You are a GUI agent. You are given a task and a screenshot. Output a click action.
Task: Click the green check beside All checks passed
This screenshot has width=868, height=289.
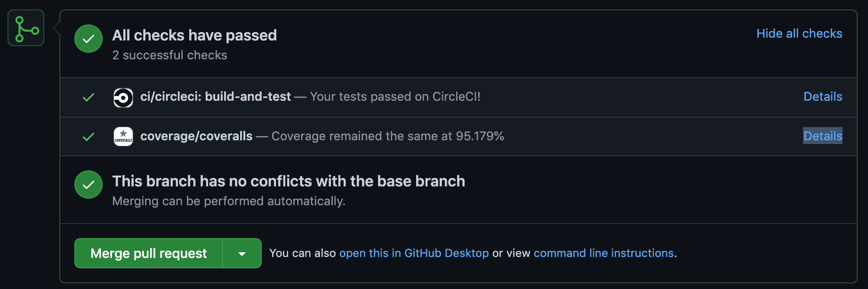tap(88, 39)
